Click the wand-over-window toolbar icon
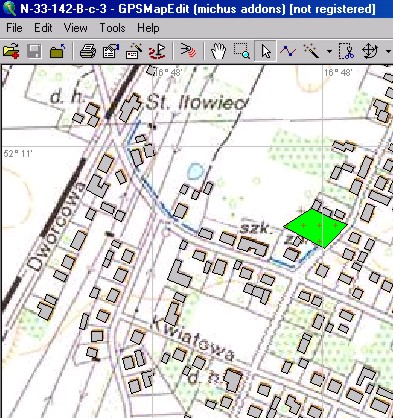This screenshot has height=418, width=393. [134, 51]
